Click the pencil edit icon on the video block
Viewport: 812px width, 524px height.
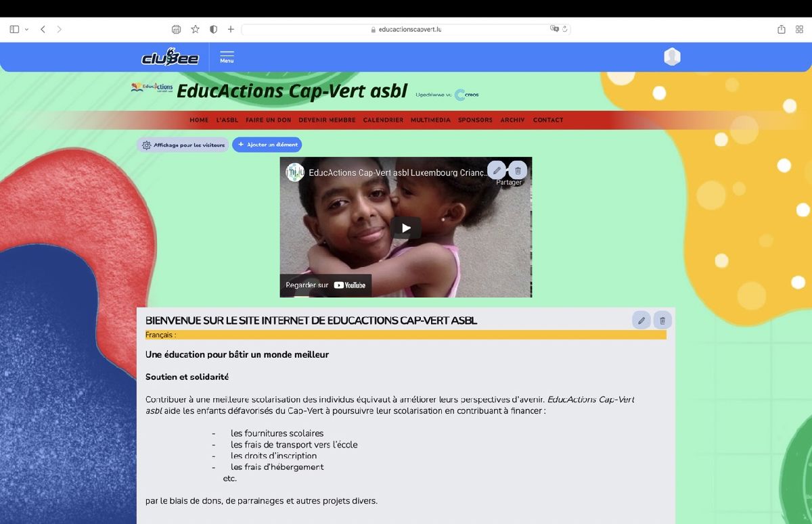click(x=497, y=170)
